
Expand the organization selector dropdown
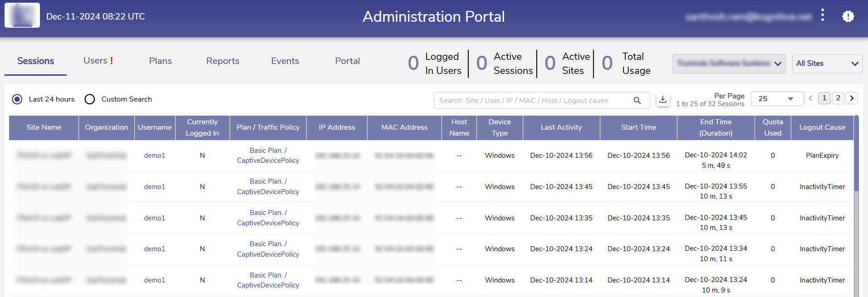[729, 63]
